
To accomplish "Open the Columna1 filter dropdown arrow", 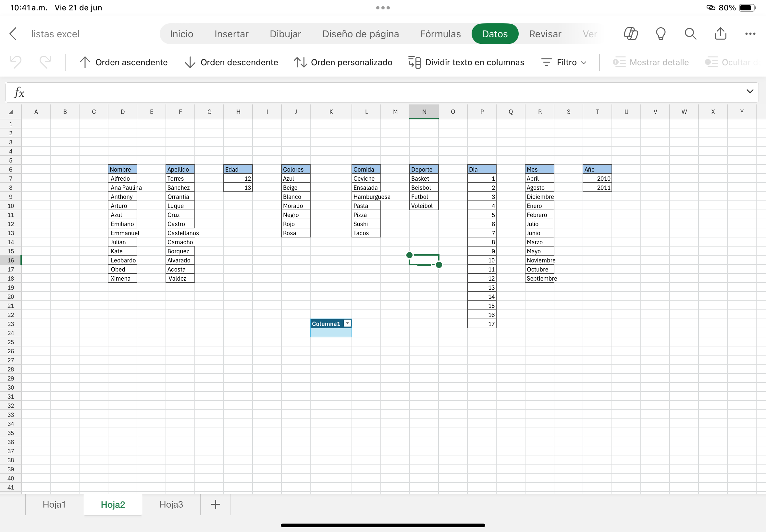I will (x=347, y=323).
